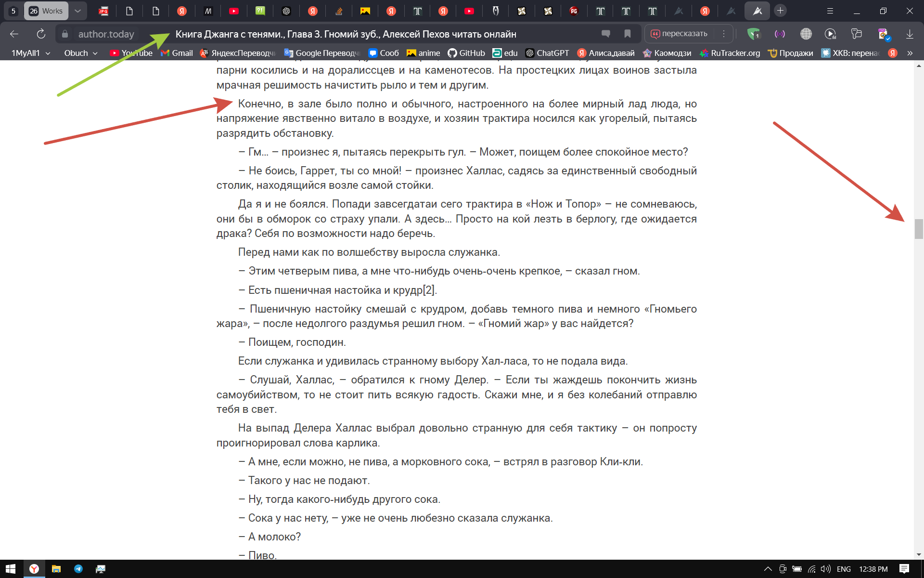
Task: Expand the tab group dropdown arrow
Action: pos(77,11)
